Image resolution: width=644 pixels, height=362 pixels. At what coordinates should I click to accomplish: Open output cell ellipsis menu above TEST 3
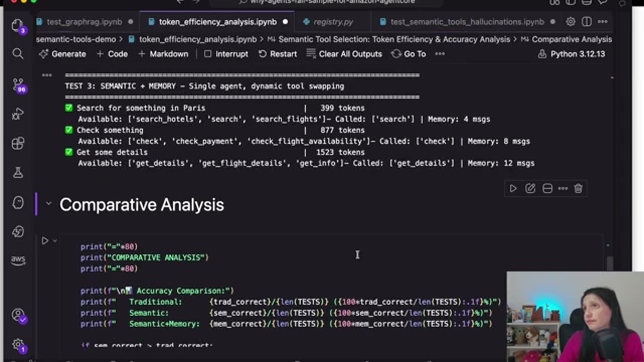click(47, 75)
